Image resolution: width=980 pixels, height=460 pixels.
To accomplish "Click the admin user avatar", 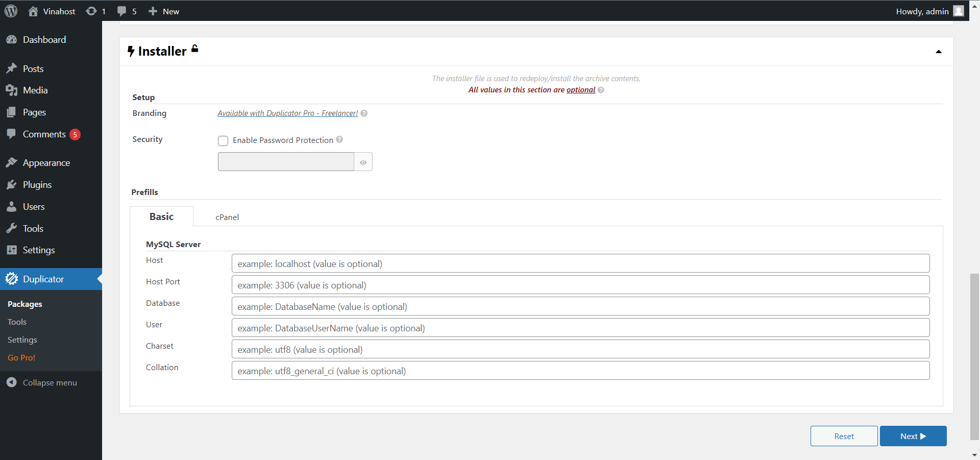I will [959, 11].
